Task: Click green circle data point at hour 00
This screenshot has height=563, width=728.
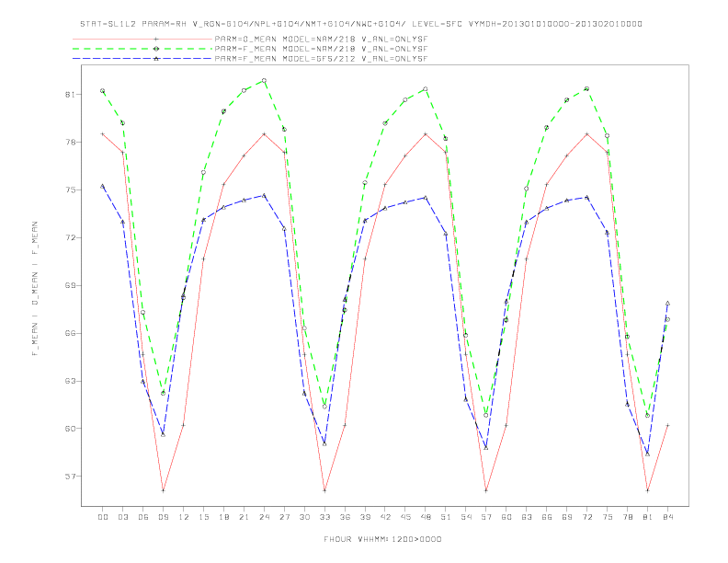Action: tap(103, 91)
